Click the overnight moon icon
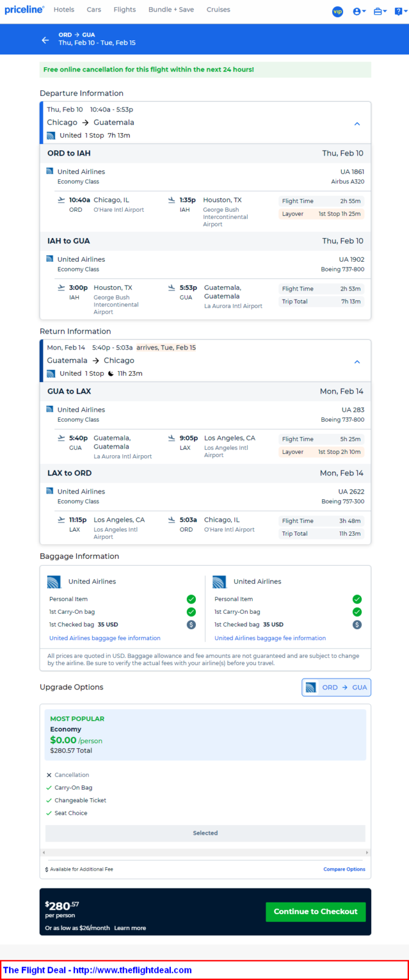 pyautogui.click(x=111, y=373)
